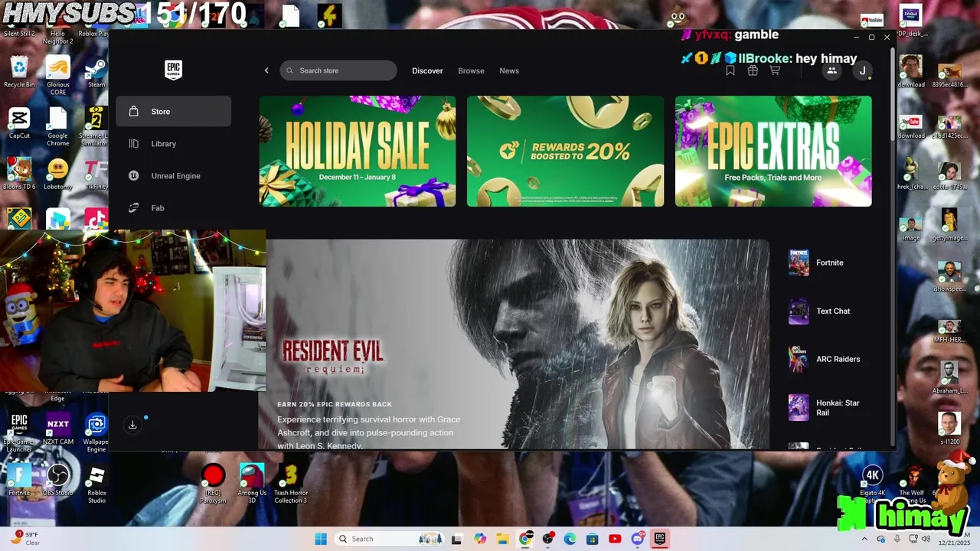The image size is (980, 551).
Task: Open the downloads icon in Epic sidebar
Action: 132,425
